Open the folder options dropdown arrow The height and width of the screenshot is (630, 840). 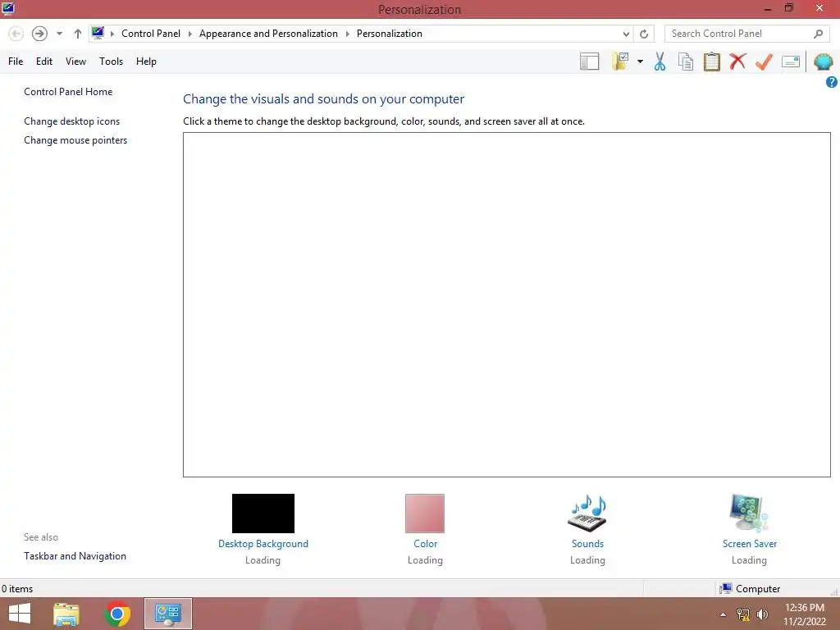(640, 62)
